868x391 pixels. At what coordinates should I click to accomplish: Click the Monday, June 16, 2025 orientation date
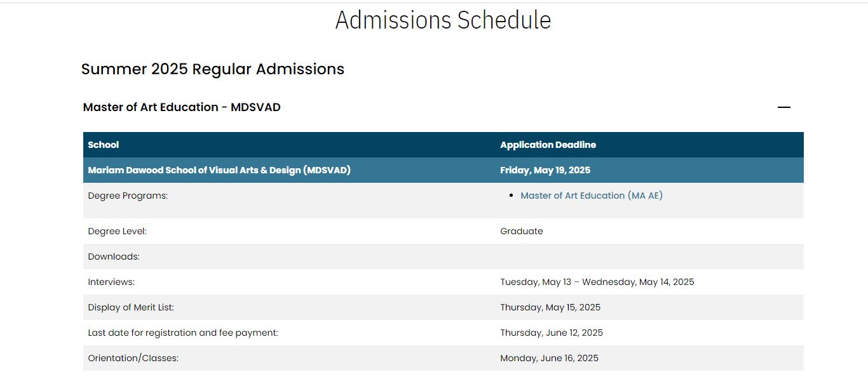click(x=550, y=358)
